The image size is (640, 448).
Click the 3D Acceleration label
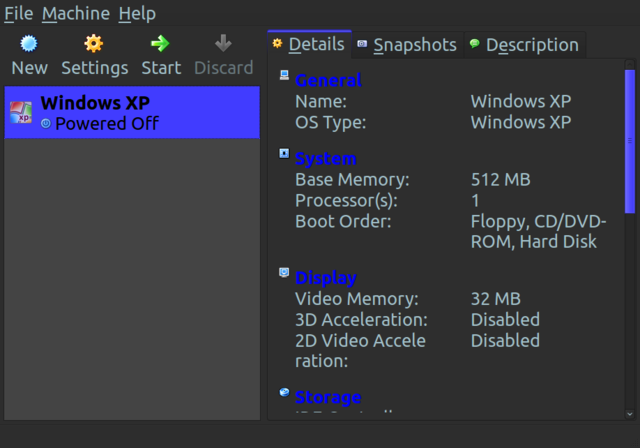click(x=361, y=319)
